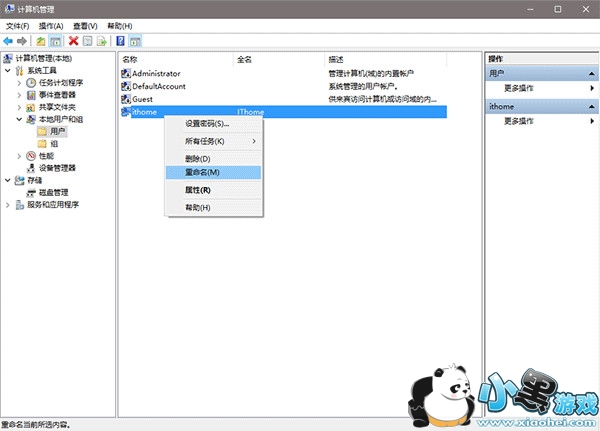Sort by the 名称 column header
This screenshot has width=600, height=431.
click(x=176, y=59)
